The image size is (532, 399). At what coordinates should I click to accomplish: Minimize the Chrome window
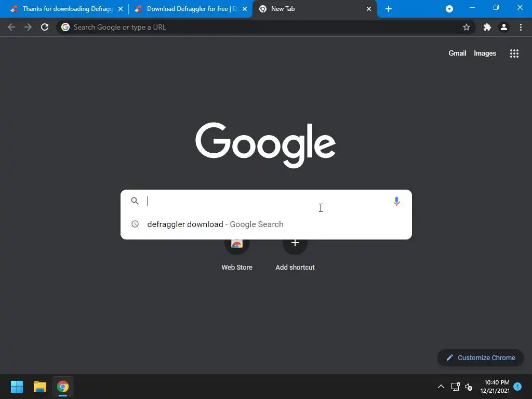[x=472, y=7]
